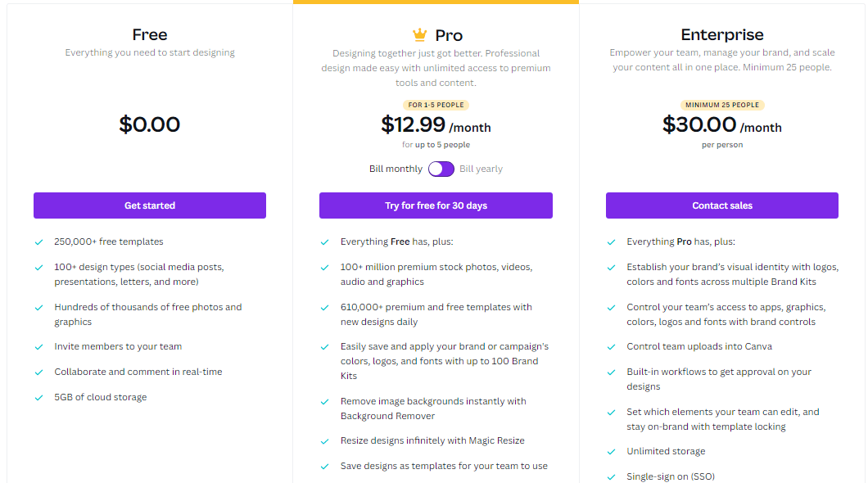The width and height of the screenshot is (868, 483).
Task: Click checkmark next to Unlimited storage
Action: 611,452
